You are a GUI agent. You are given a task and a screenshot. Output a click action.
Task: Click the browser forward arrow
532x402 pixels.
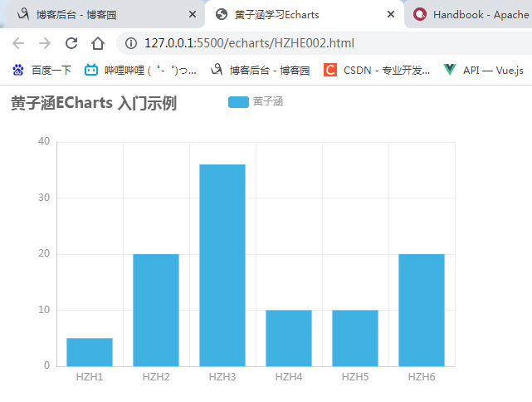[45, 43]
